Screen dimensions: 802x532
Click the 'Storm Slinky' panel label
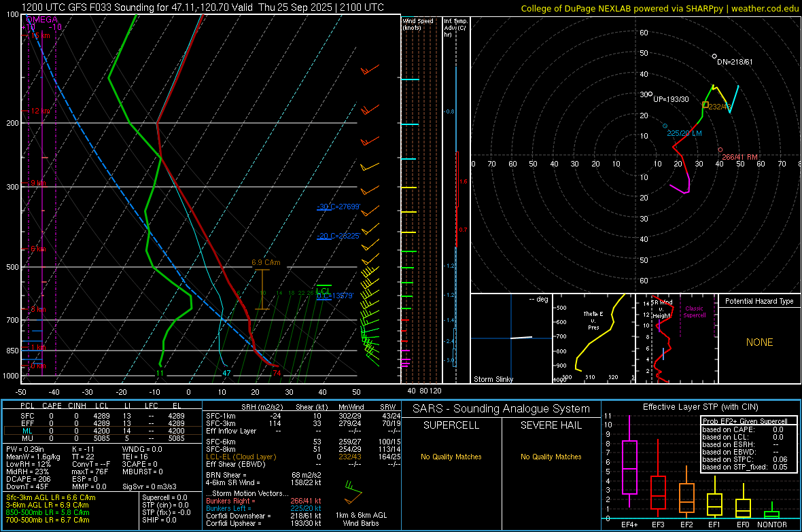pos(493,379)
